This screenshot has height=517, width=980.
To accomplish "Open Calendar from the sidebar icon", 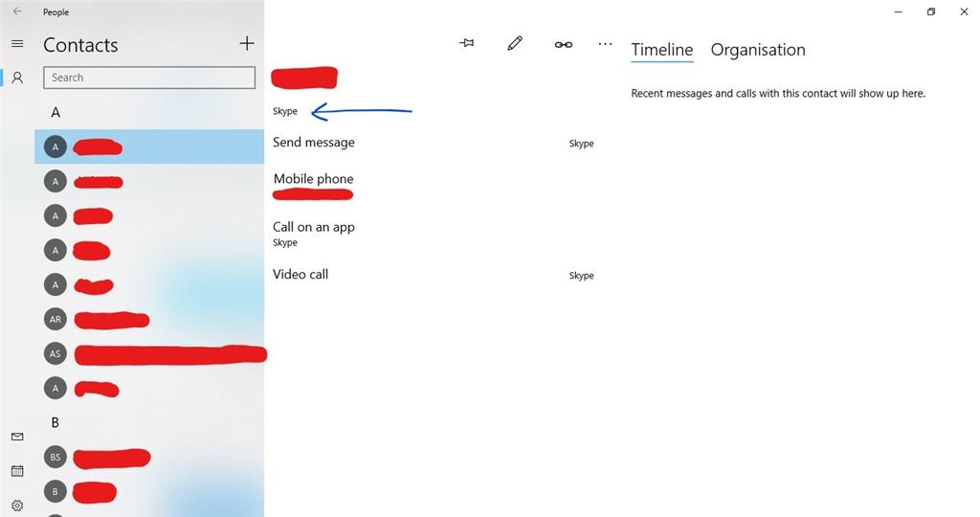I will coord(17,471).
